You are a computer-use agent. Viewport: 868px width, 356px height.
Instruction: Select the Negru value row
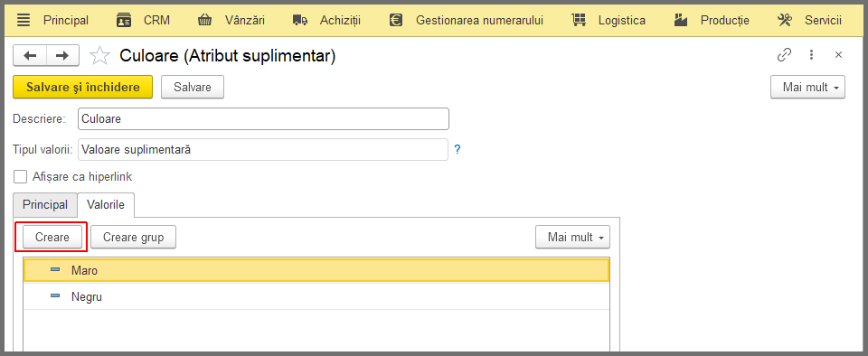(x=316, y=297)
